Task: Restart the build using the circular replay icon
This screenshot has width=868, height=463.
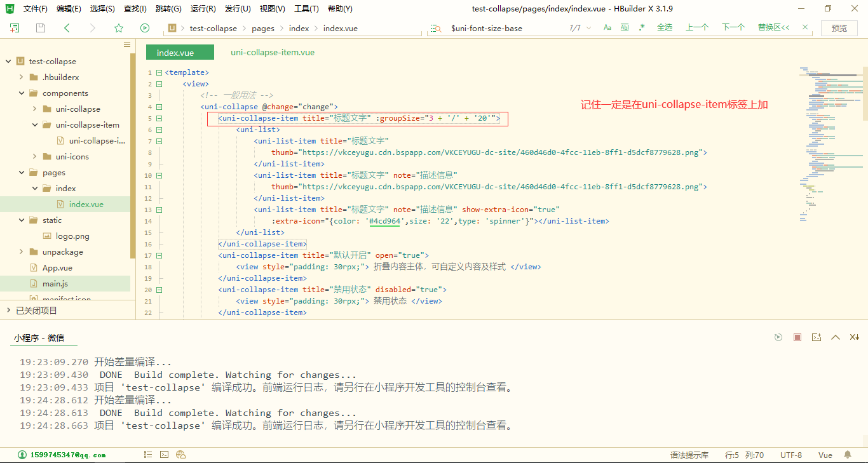Action: pos(778,337)
